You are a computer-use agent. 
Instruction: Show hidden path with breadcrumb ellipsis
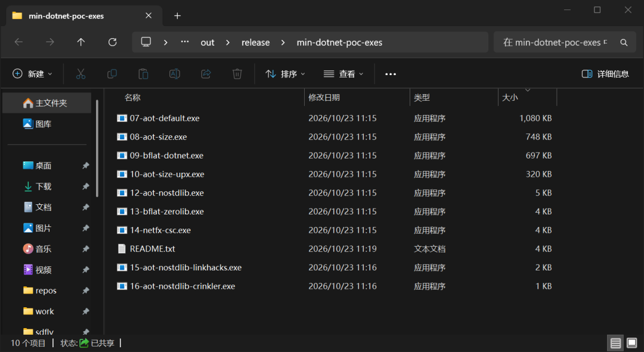(x=185, y=42)
